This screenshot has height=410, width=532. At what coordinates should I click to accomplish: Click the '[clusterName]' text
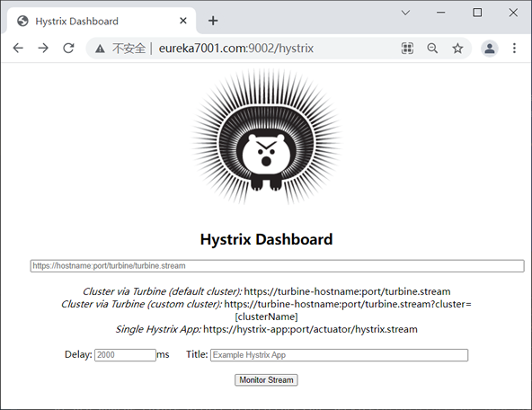(266, 316)
